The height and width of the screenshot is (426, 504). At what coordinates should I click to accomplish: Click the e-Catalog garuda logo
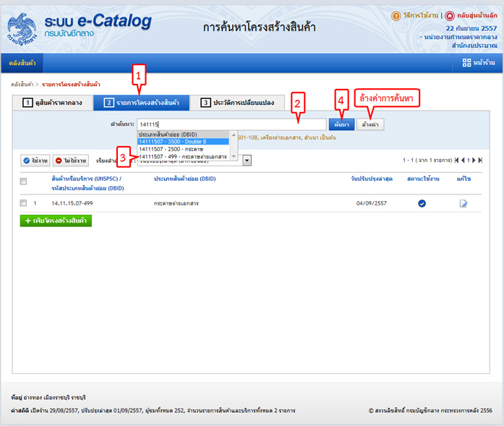tap(22, 29)
